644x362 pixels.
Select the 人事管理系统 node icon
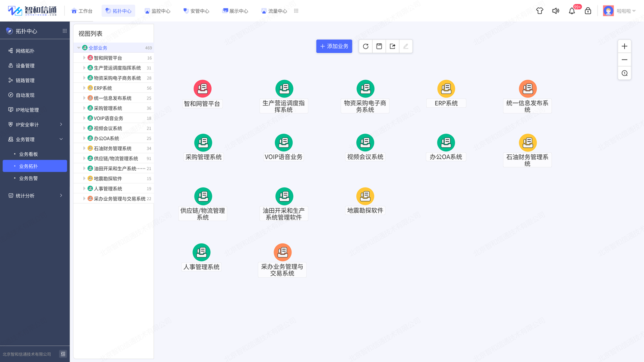click(201, 252)
